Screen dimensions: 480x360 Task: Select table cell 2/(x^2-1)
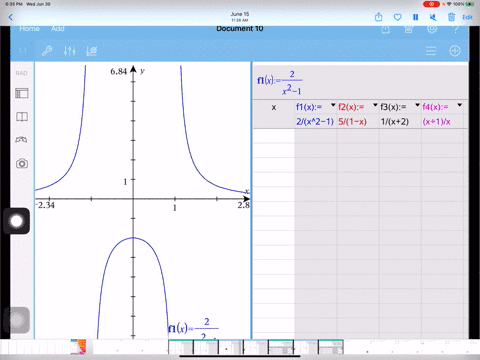(x=315, y=121)
